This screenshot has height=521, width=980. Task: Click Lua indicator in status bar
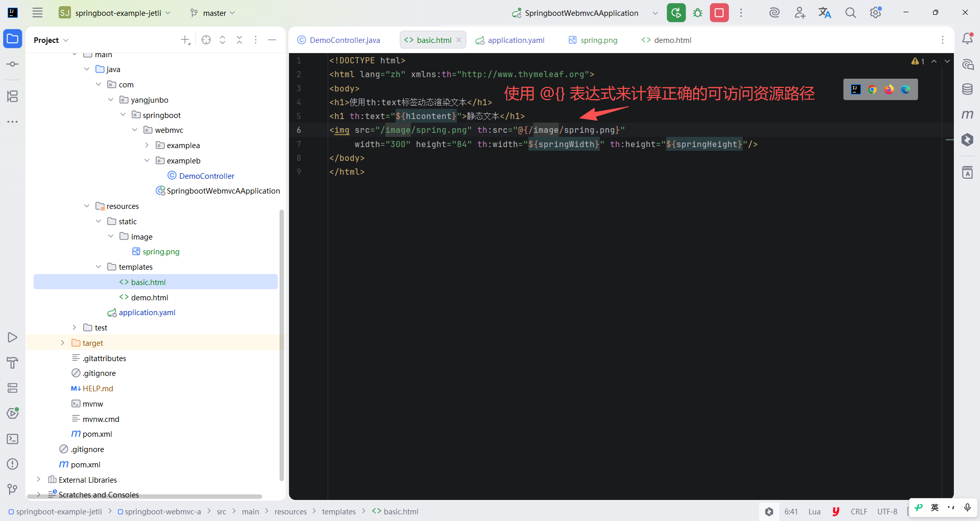[815, 511]
